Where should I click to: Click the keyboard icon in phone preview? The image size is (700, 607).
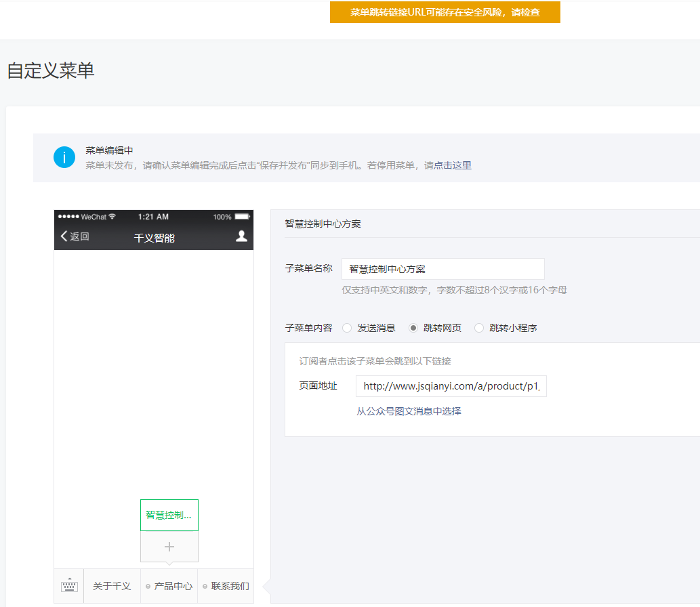[x=69, y=585]
